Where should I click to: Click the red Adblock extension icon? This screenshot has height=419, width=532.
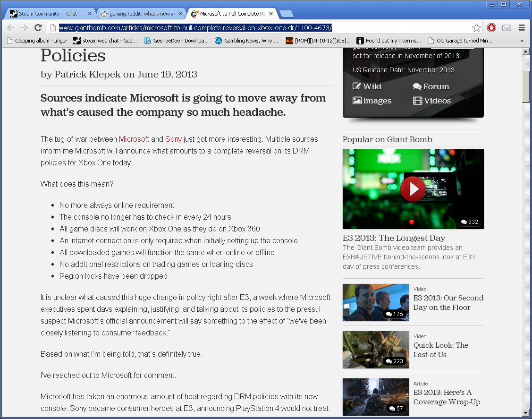click(491, 28)
